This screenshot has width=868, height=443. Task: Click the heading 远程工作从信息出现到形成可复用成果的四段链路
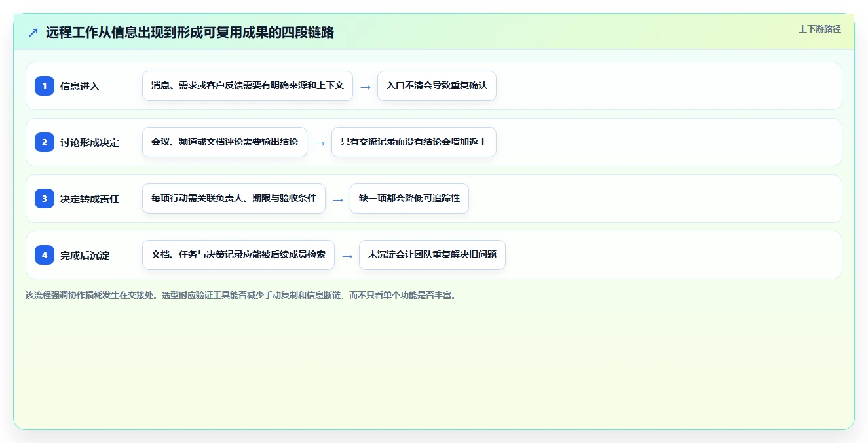point(190,33)
